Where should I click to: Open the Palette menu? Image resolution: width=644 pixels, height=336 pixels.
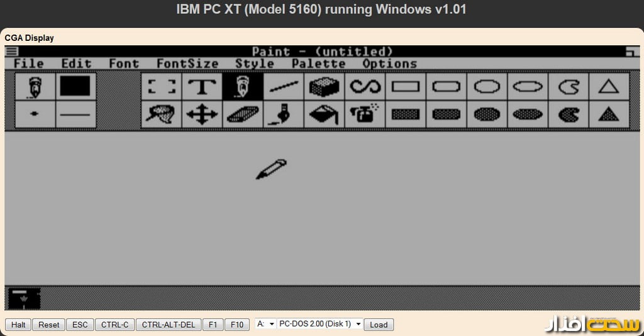(318, 64)
